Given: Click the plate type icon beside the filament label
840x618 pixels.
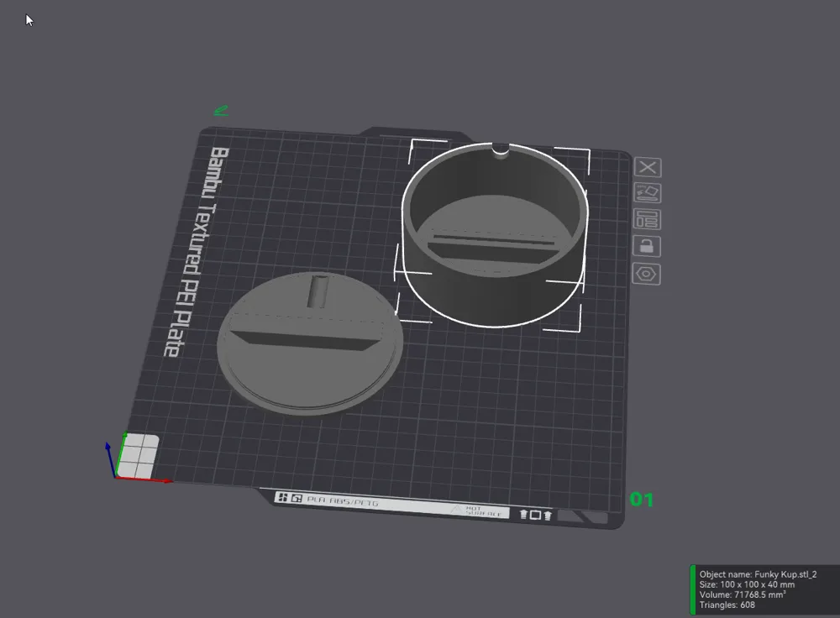Looking at the screenshot, I should pos(298,499).
